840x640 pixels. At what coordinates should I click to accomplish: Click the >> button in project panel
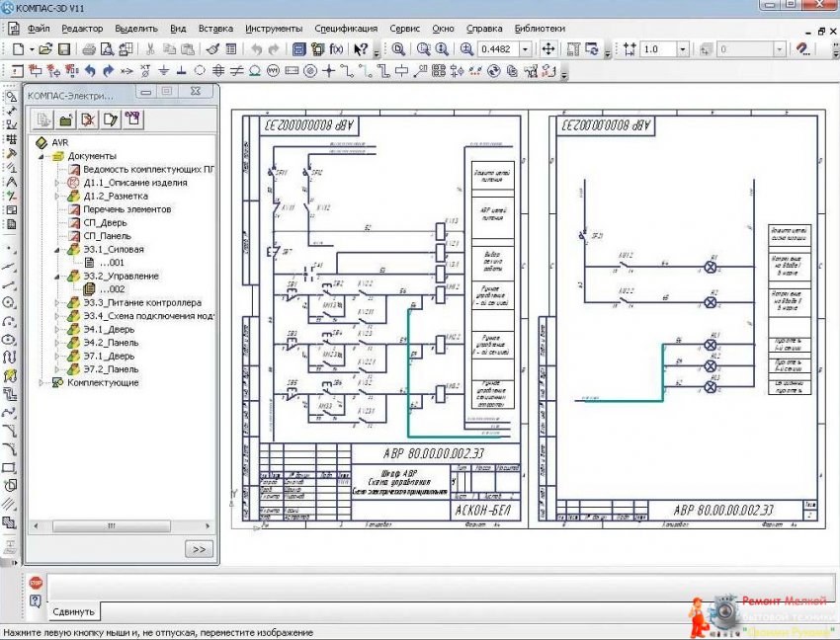click(198, 549)
